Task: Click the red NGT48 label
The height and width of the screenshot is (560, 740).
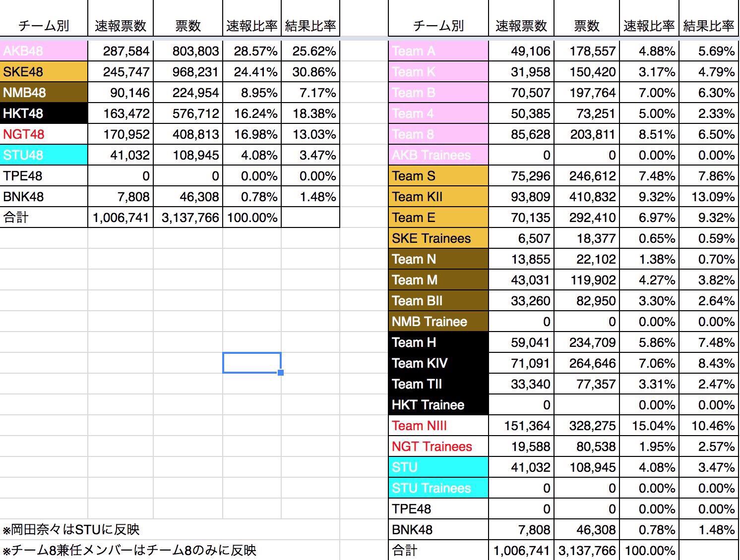Action: coord(24,134)
